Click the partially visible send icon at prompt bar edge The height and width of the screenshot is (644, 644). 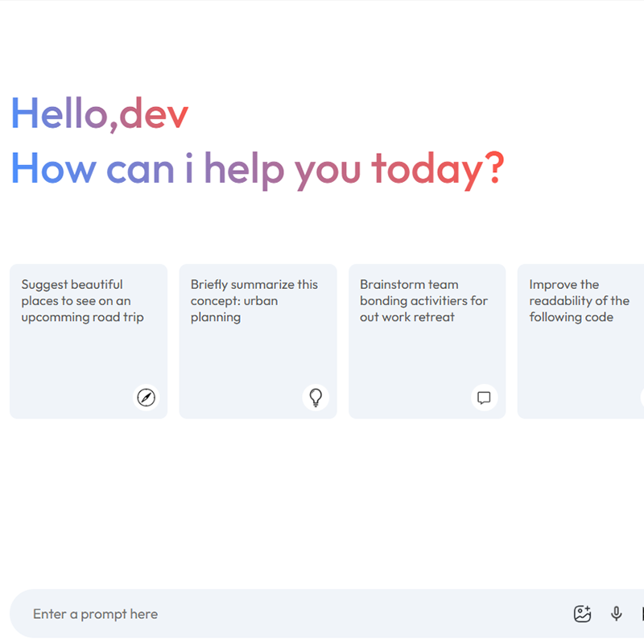click(x=642, y=614)
